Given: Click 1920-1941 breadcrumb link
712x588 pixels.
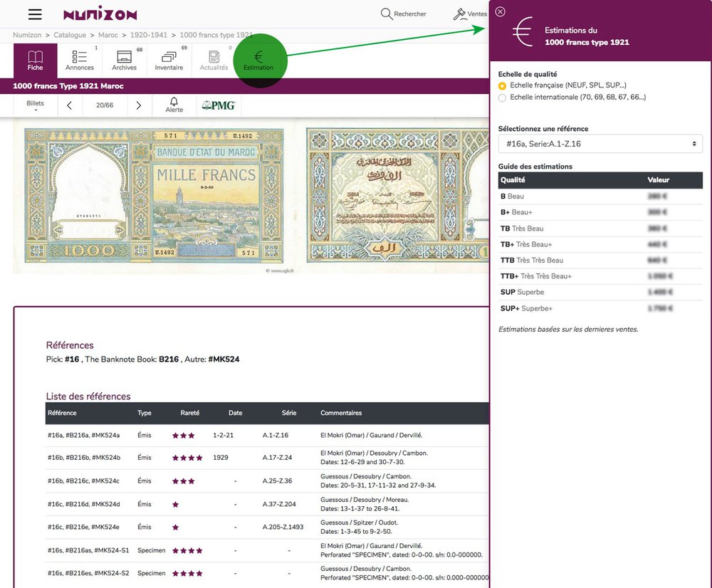Looking at the screenshot, I should coord(149,35).
